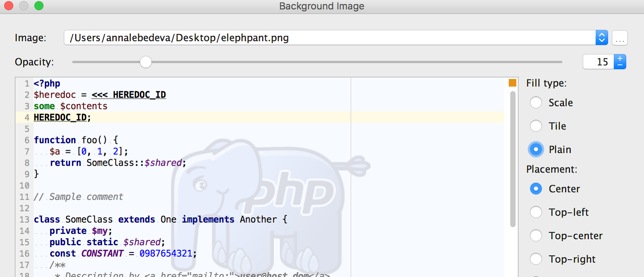Choose Top-left placement
This screenshot has width=644, height=277.
pyautogui.click(x=536, y=212)
